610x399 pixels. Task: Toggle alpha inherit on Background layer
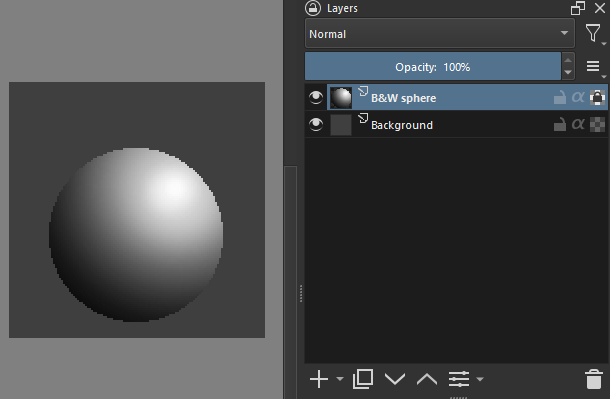[x=578, y=124]
